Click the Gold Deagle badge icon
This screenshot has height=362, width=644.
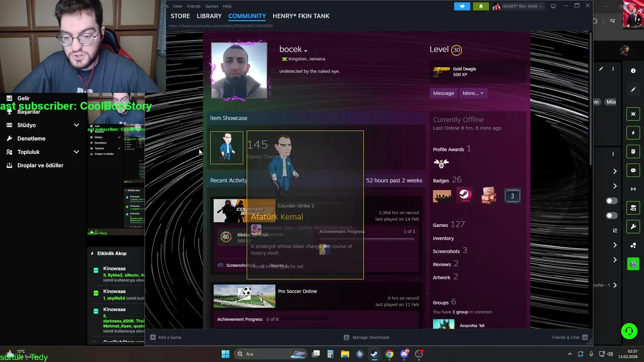441,71
